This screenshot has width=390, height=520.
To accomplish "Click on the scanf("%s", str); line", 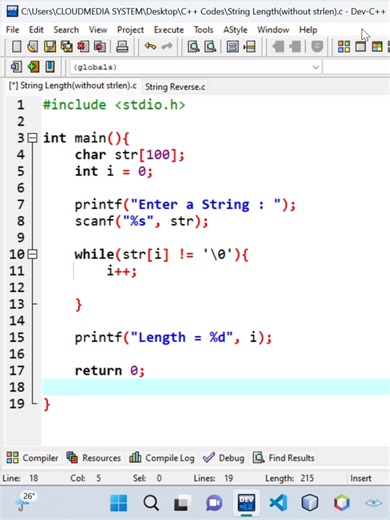I will pos(141,221).
